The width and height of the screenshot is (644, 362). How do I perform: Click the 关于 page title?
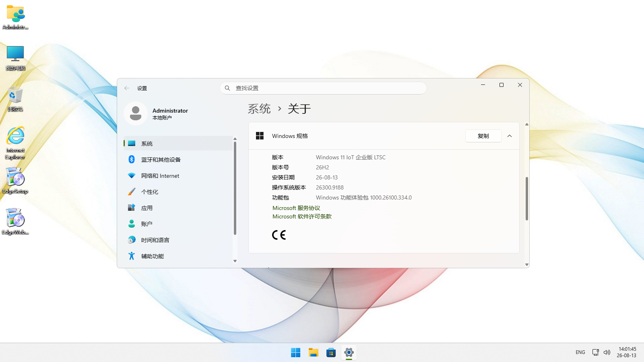[299, 109]
